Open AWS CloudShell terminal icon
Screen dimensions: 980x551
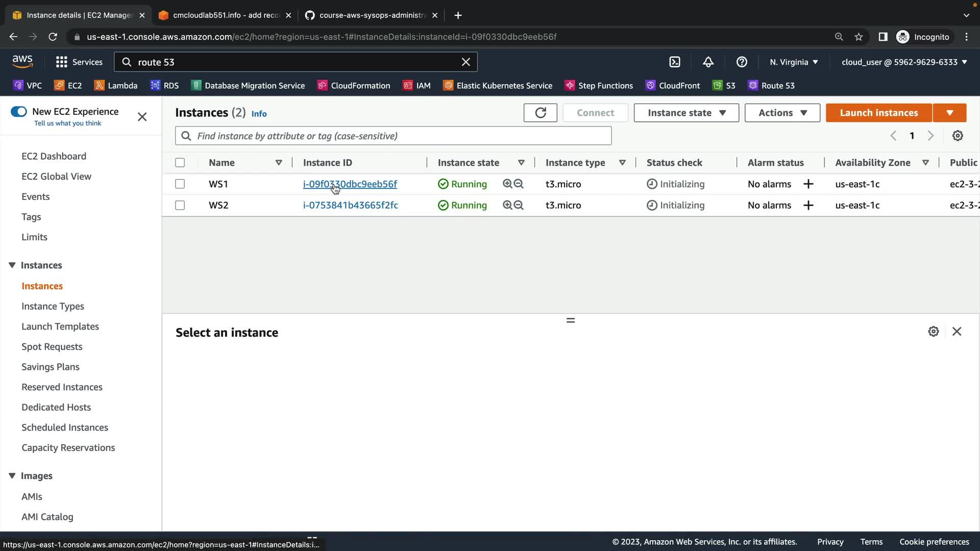click(x=675, y=62)
